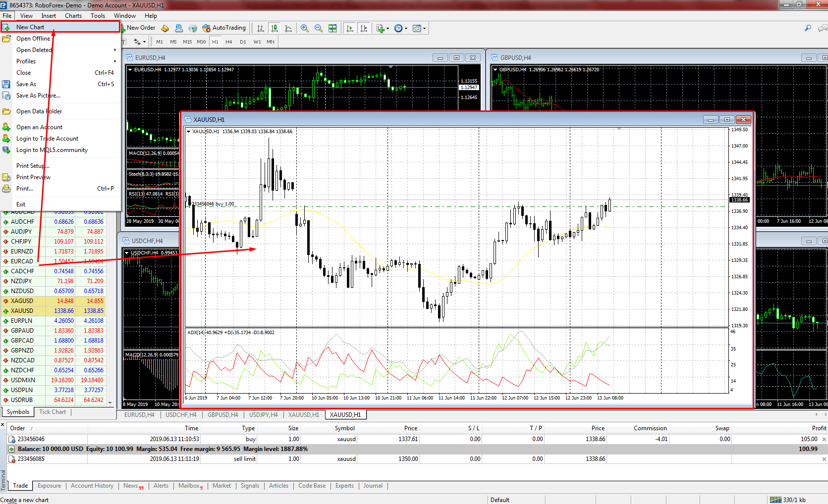Viewport: 828px width, 504px height.
Task: Switch chart to candlesticks display
Action: click(x=275, y=28)
